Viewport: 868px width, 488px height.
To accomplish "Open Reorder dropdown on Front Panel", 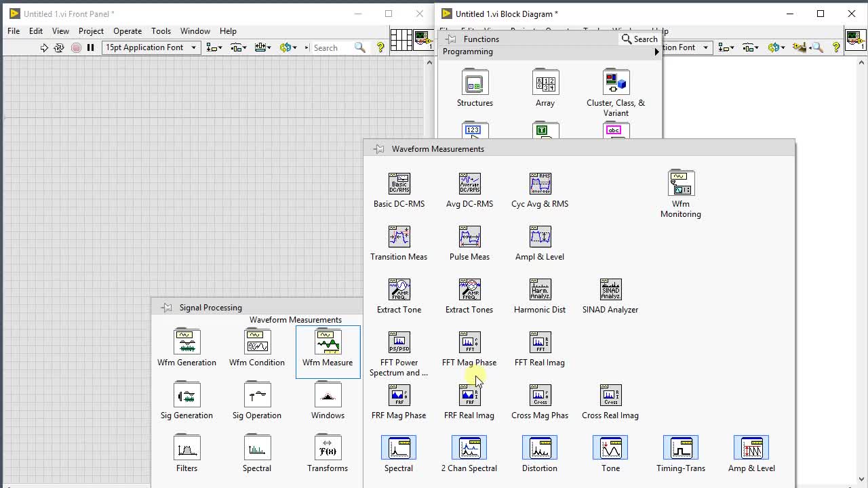I will [288, 47].
